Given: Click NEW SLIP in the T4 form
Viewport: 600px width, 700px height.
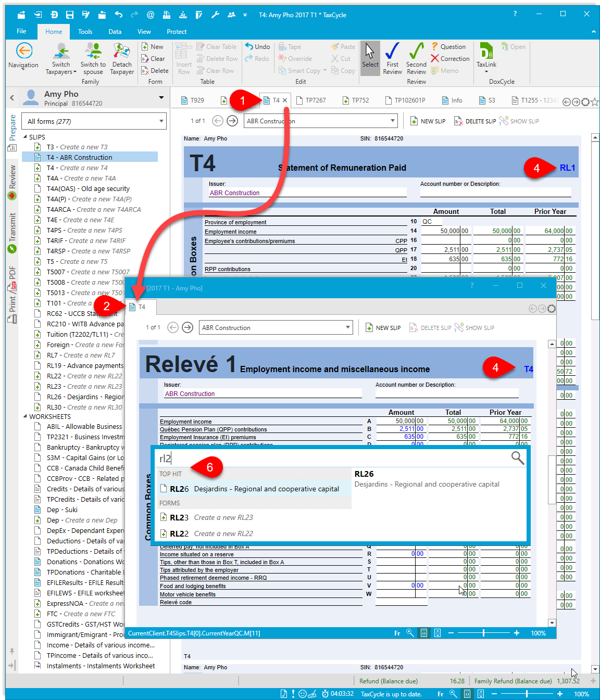Looking at the screenshot, I should 428,121.
